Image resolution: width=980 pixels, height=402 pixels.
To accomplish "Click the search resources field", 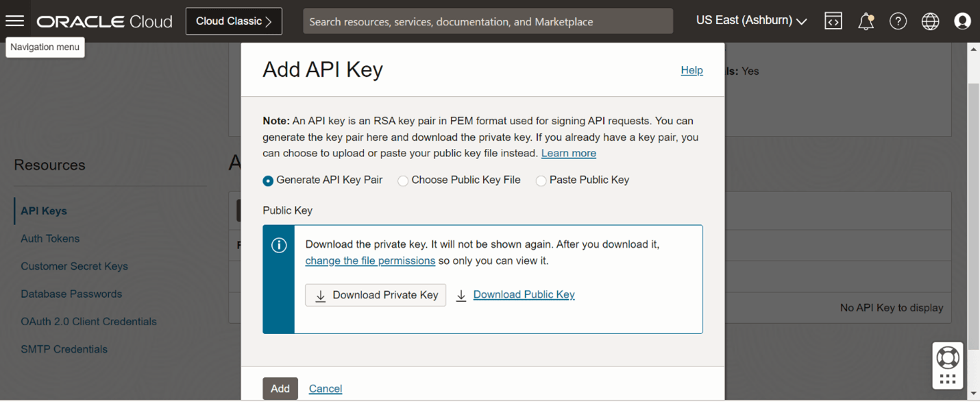I will pyautogui.click(x=488, y=21).
